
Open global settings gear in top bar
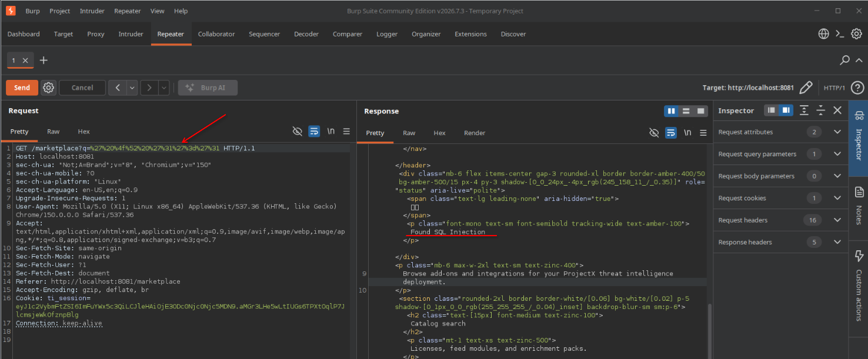click(856, 34)
